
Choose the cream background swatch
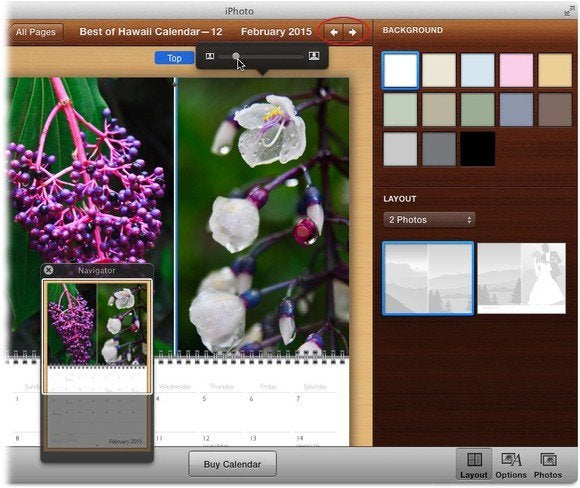[x=439, y=70]
